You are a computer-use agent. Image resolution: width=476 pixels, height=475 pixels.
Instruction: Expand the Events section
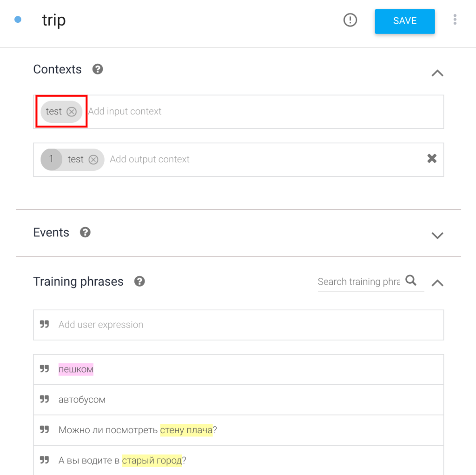tap(437, 235)
